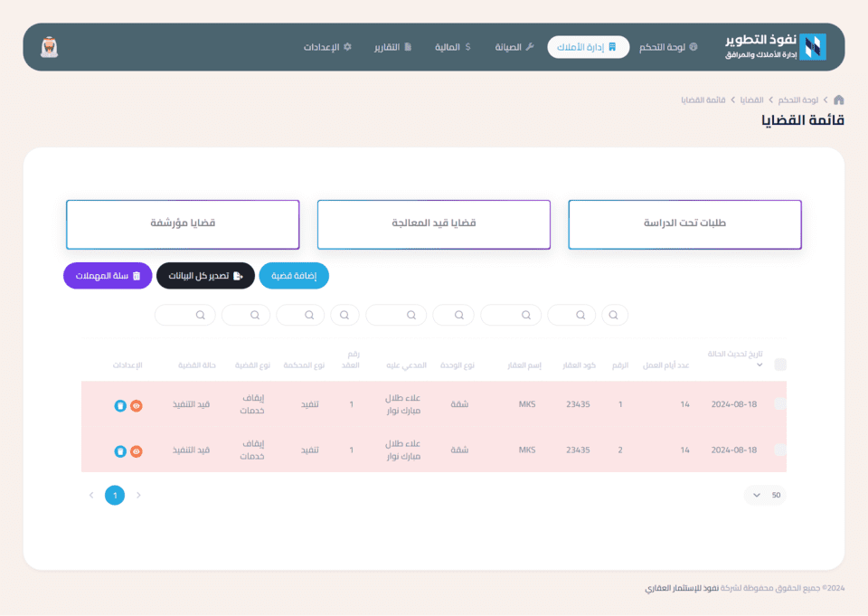Check the checkbox for case row 1

[x=780, y=404]
